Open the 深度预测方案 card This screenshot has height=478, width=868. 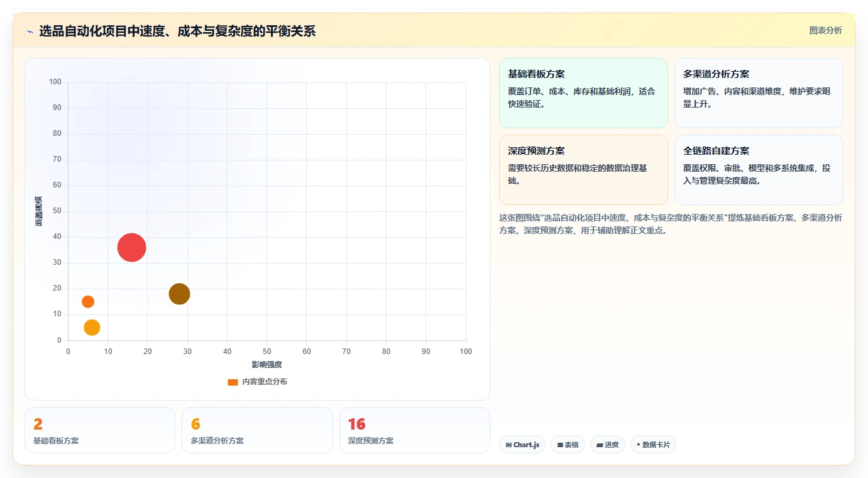click(x=583, y=170)
